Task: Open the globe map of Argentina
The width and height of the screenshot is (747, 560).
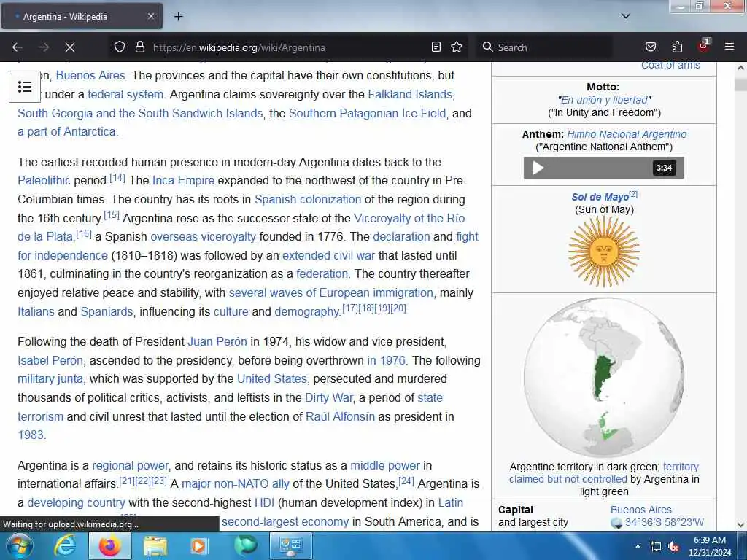Action: (x=603, y=378)
